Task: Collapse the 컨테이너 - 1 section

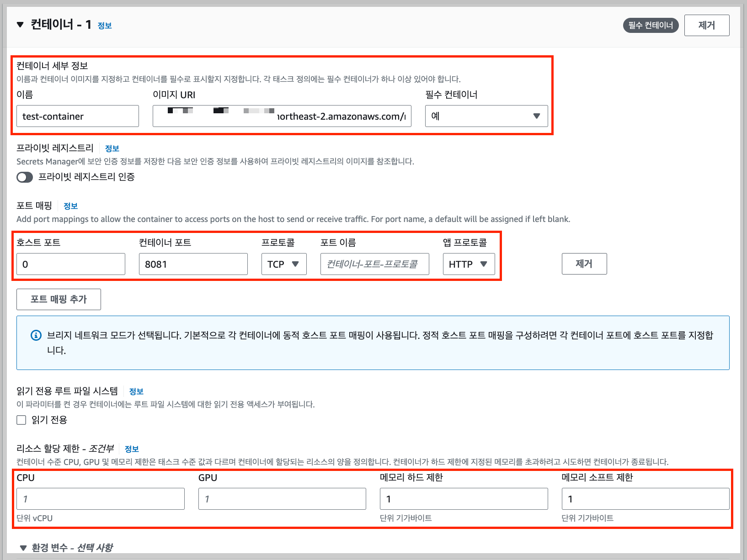Action: [x=20, y=25]
